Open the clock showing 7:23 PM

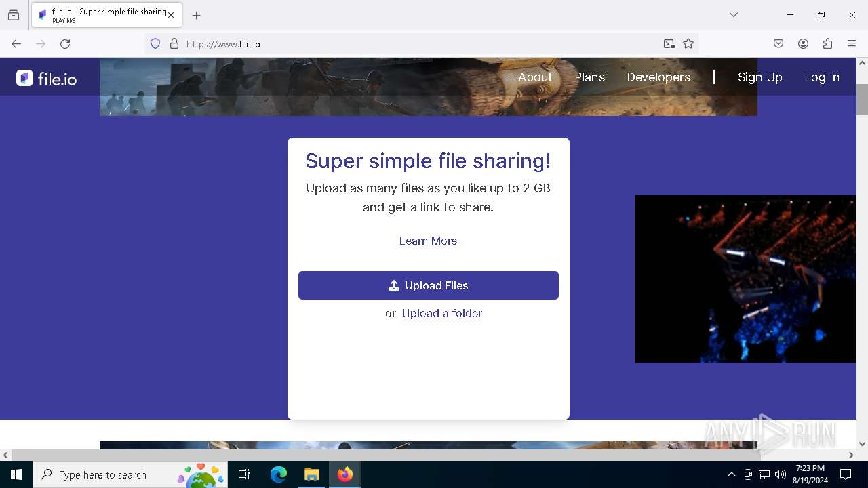click(810, 474)
